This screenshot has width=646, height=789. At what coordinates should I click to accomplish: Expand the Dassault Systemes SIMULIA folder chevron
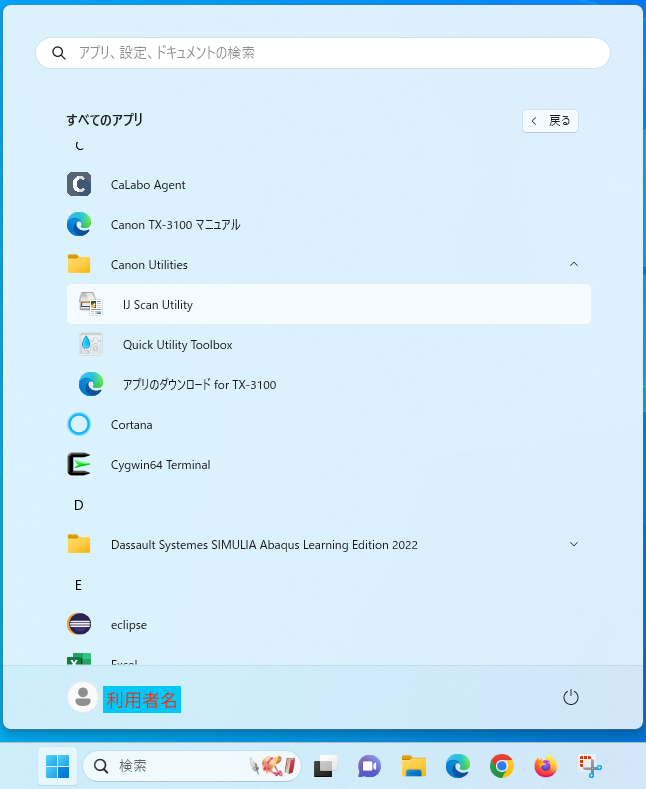tap(574, 544)
